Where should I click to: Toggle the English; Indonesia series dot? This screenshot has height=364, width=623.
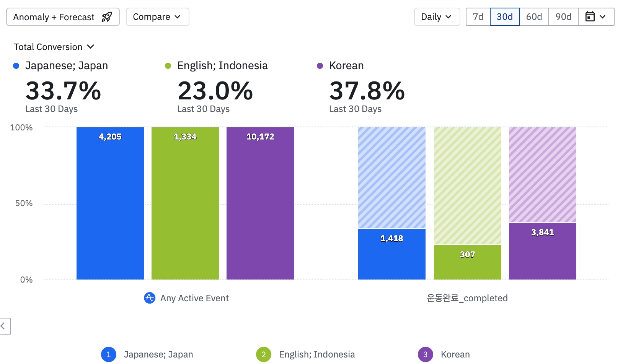click(x=168, y=66)
